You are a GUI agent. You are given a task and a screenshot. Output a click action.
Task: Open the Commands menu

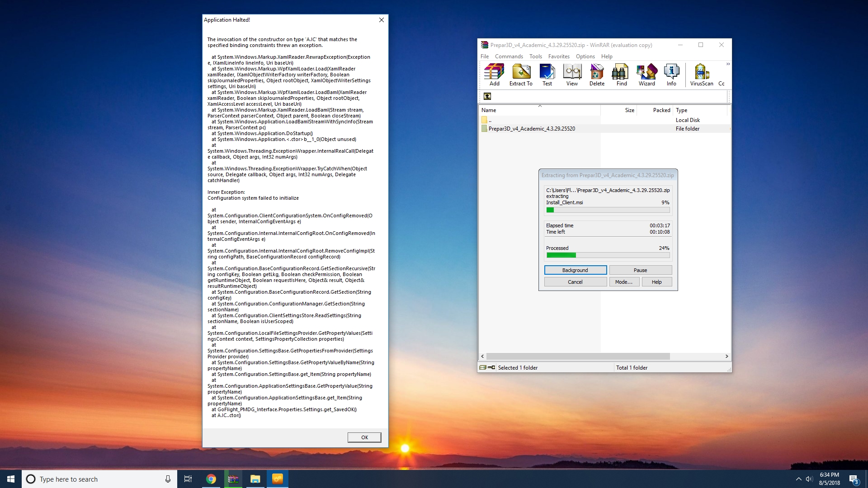coord(509,56)
